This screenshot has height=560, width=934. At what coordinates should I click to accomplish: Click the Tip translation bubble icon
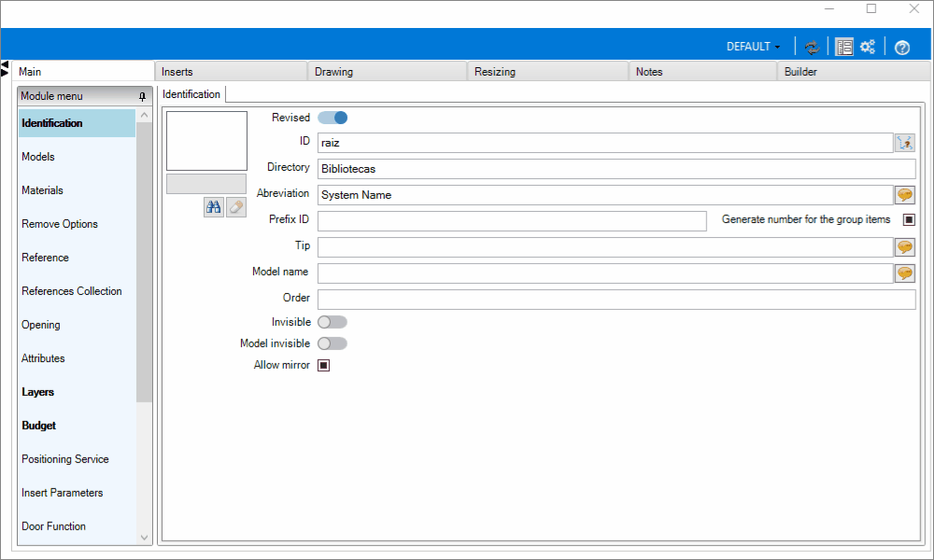point(905,247)
